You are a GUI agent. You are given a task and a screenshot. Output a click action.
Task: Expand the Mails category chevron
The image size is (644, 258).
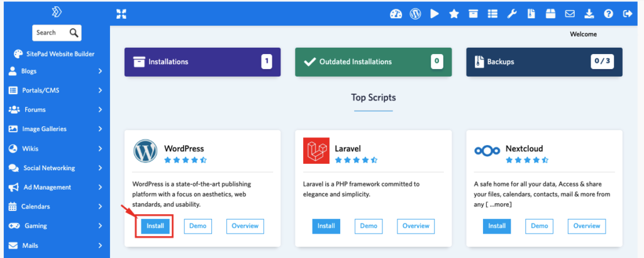[100, 245]
